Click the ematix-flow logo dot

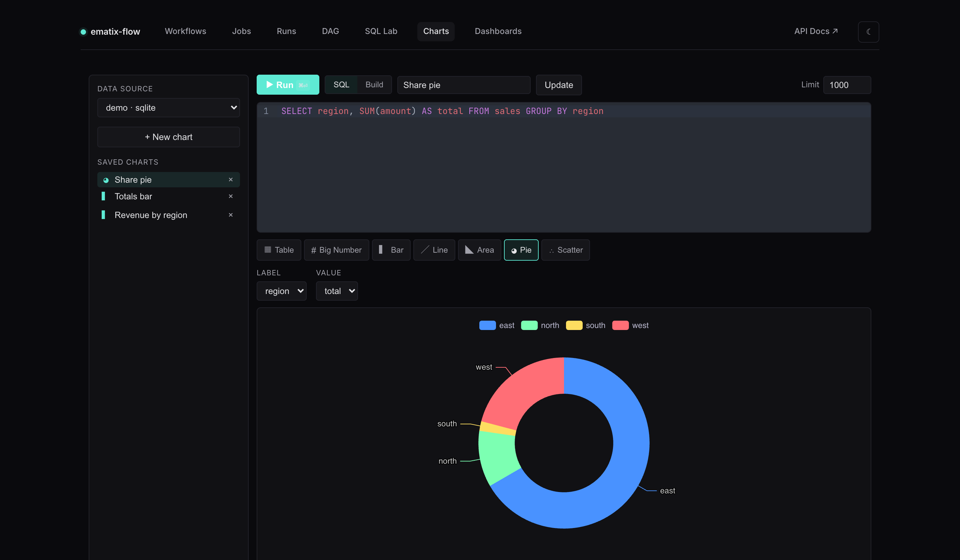pos(83,32)
